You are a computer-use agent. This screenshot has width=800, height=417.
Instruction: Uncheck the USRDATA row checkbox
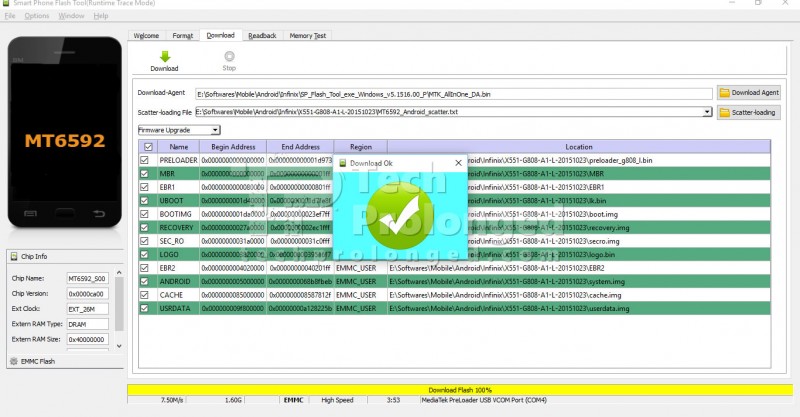click(x=144, y=308)
